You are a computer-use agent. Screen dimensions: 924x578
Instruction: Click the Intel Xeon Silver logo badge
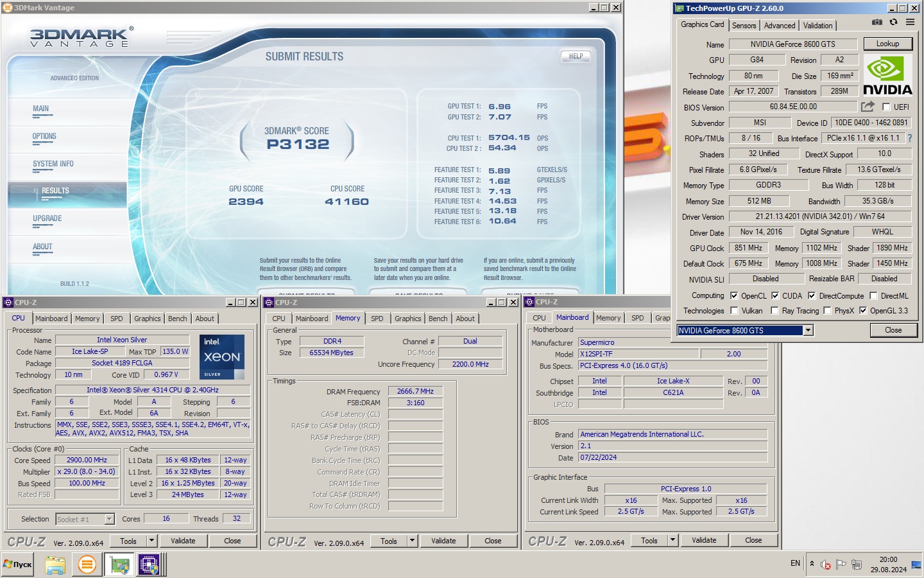pos(222,356)
